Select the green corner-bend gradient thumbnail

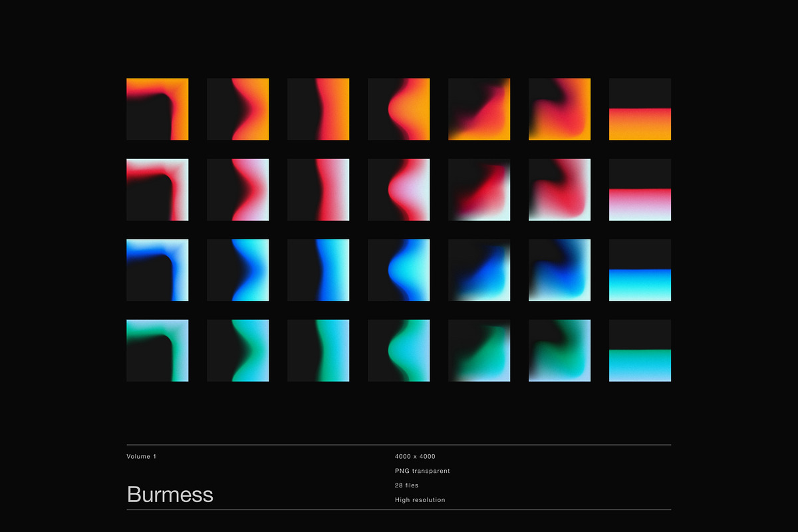[158, 350]
